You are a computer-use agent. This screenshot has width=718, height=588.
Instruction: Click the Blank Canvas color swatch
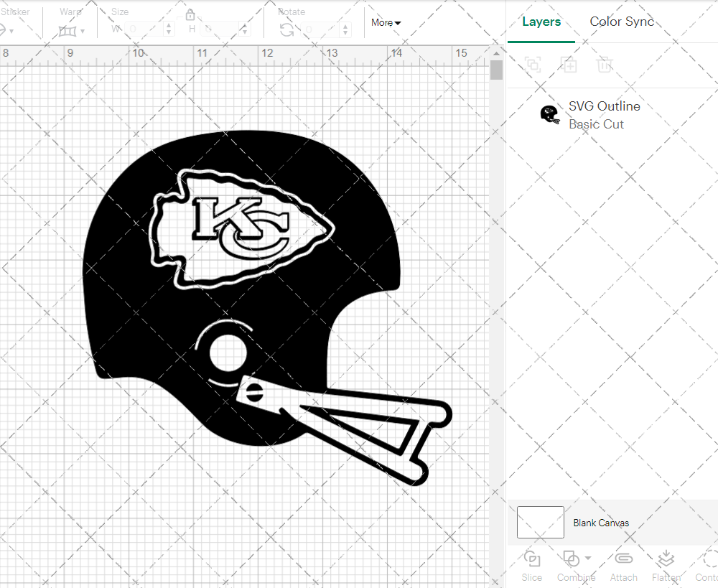541,522
